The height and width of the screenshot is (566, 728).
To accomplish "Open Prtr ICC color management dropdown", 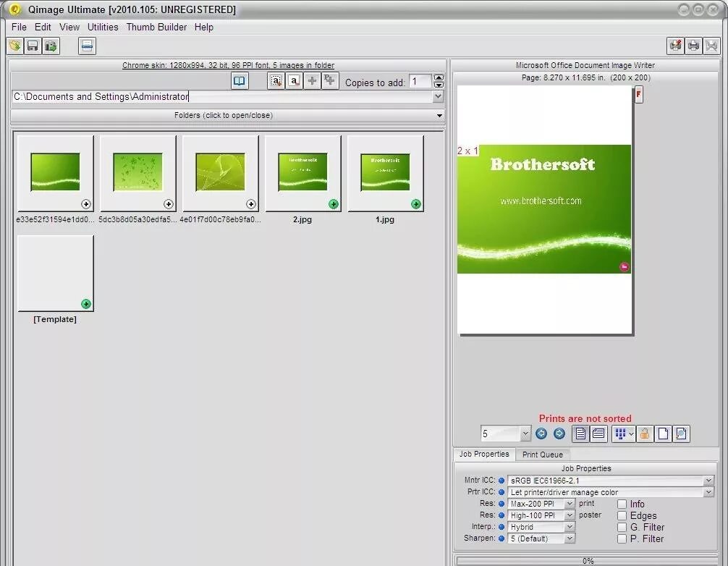I will pos(708,492).
